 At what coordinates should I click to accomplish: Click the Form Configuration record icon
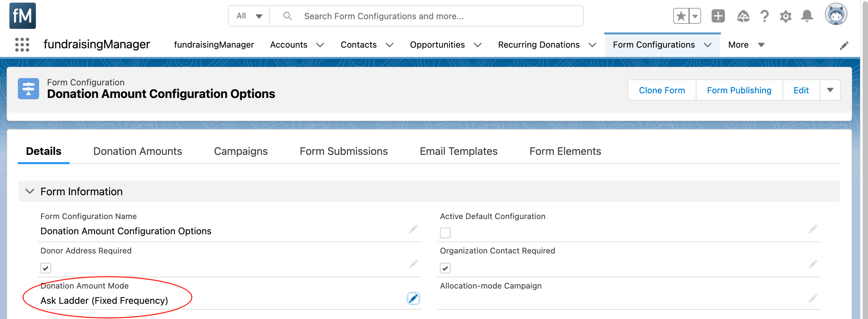[x=28, y=89]
